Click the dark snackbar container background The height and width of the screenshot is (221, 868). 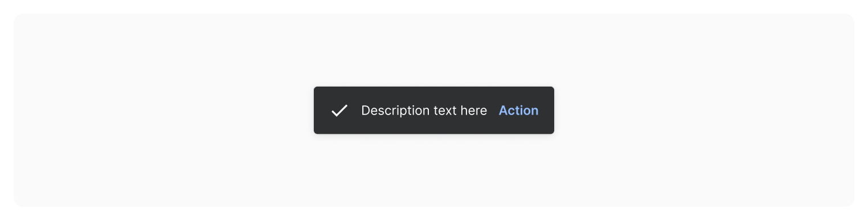pos(434,126)
